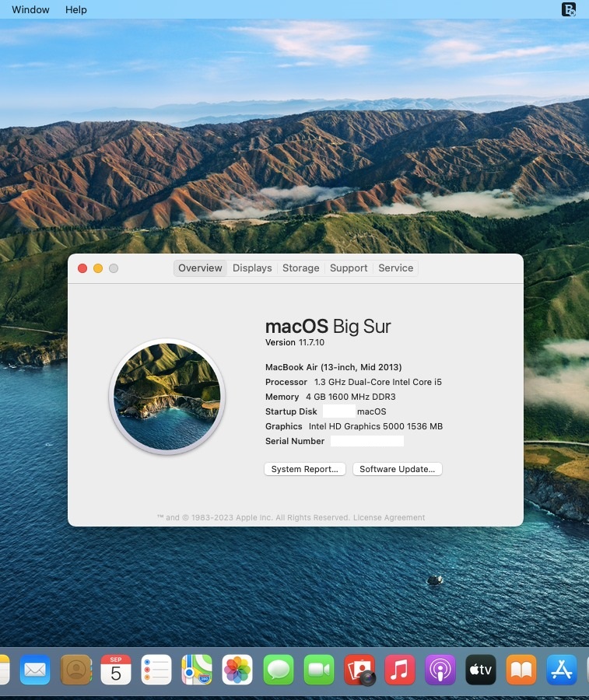Click the 4 GB 1600 MHz DDR3 value
Screen dimensions: 589x700
(351, 397)
